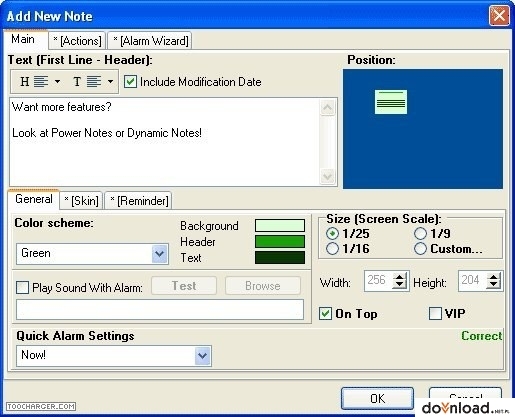Select the 1/16 size radio button
The width and height of the screenshot is (515, 417).
[x=332, y=248]
